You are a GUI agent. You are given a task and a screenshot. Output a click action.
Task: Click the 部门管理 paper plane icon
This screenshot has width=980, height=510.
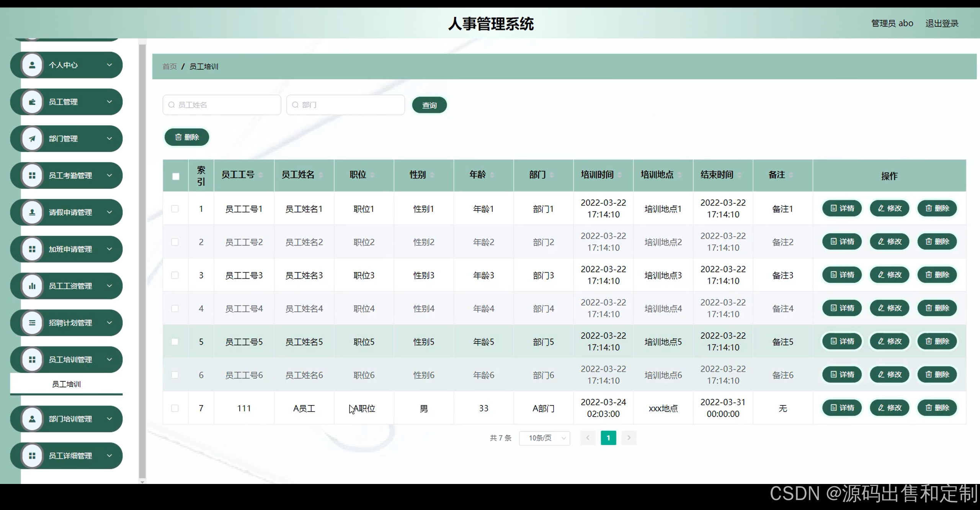pyautogui.click(x=32, y=139)
